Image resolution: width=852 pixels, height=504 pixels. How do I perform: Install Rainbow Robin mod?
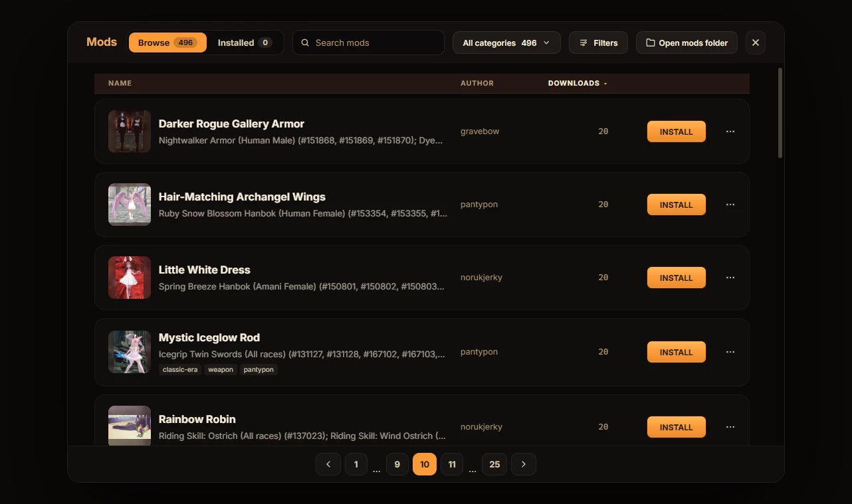click(677, 427)
